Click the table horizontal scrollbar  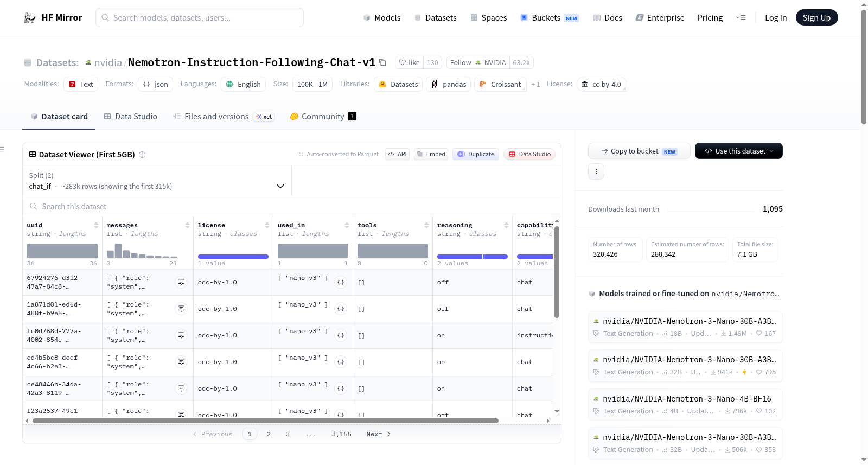tap(265, 421)
